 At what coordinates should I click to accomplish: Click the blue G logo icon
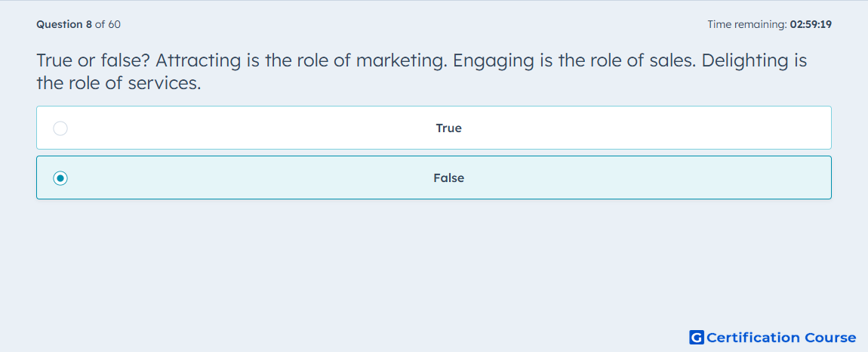[x=697, y=337]
